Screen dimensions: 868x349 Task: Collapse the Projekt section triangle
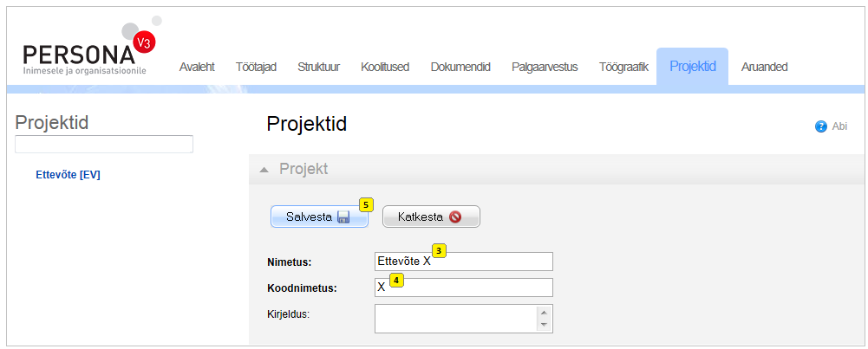point(264,169)
